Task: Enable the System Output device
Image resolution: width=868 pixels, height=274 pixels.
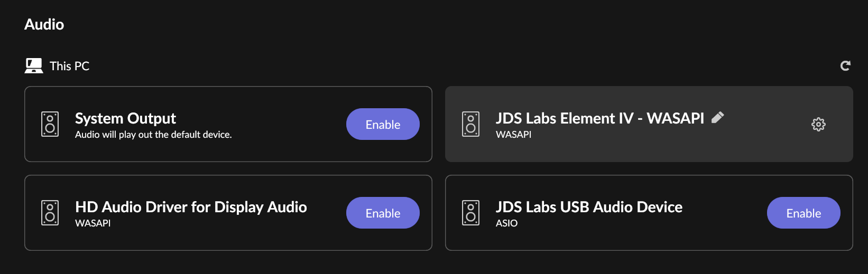Action: 383,124
